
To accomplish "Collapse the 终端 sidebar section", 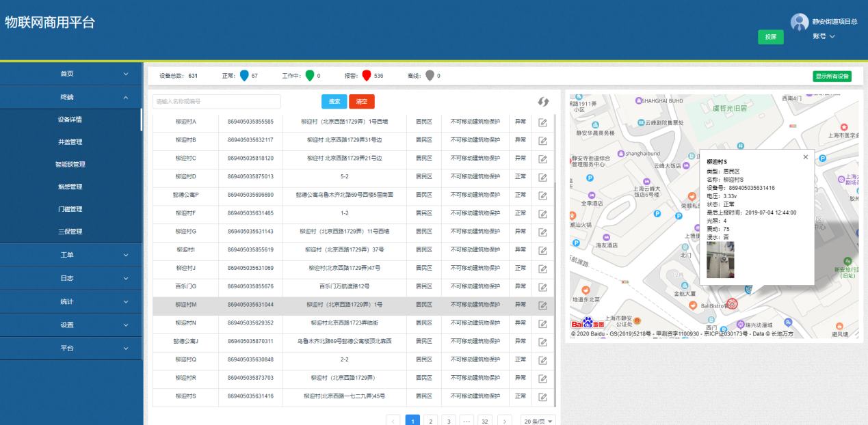I will tap(71, 97).
